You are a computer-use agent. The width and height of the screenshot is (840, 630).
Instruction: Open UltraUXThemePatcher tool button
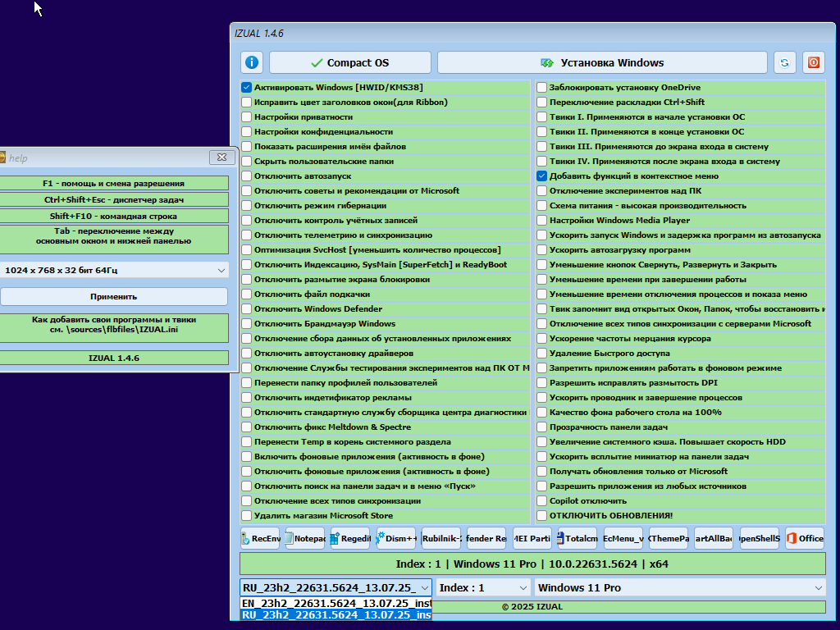pos(669,538)
